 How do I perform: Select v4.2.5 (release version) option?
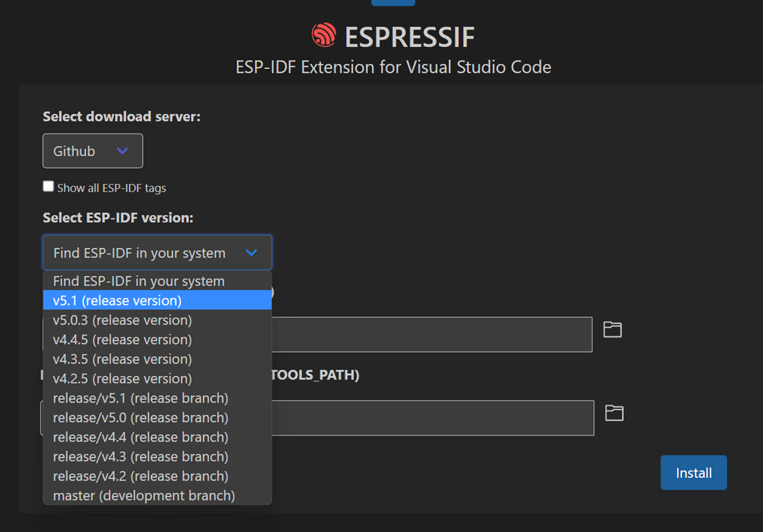[x=157, y=378]
